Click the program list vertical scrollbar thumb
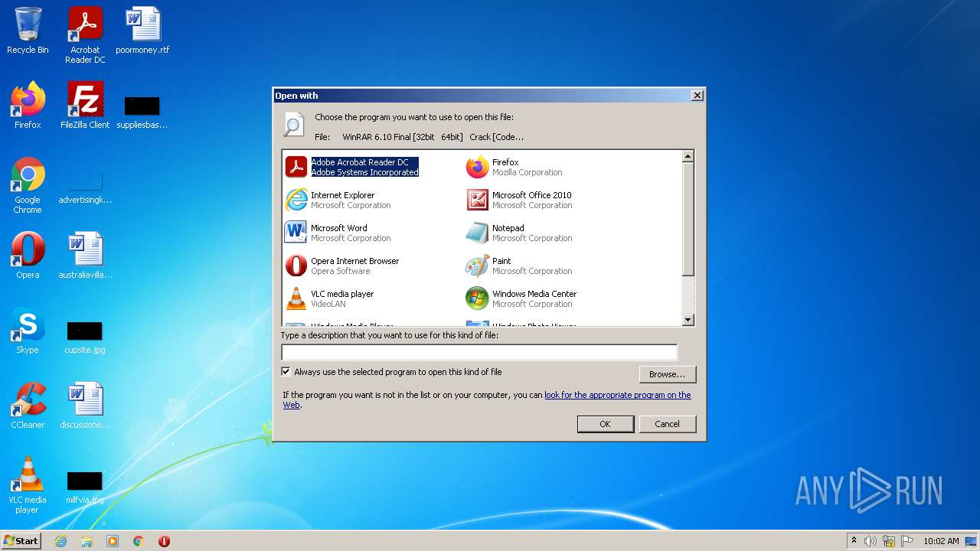 click(688, 219)
